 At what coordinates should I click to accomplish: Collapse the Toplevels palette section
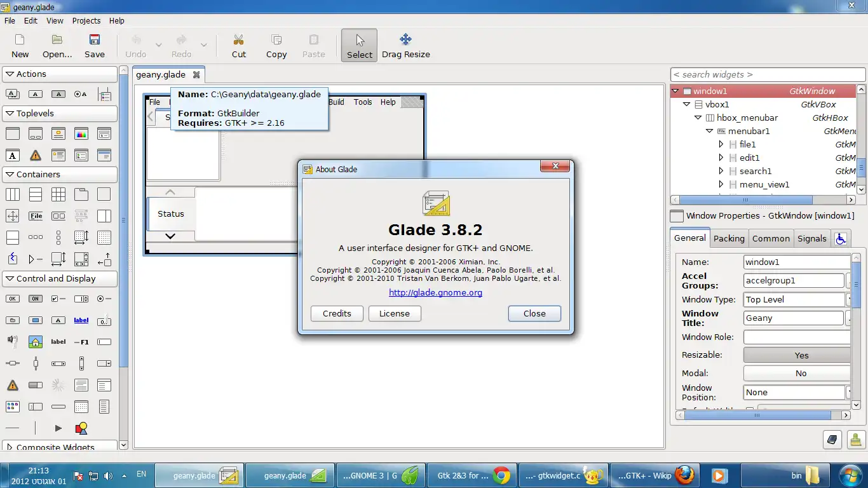tap(60, 114)
